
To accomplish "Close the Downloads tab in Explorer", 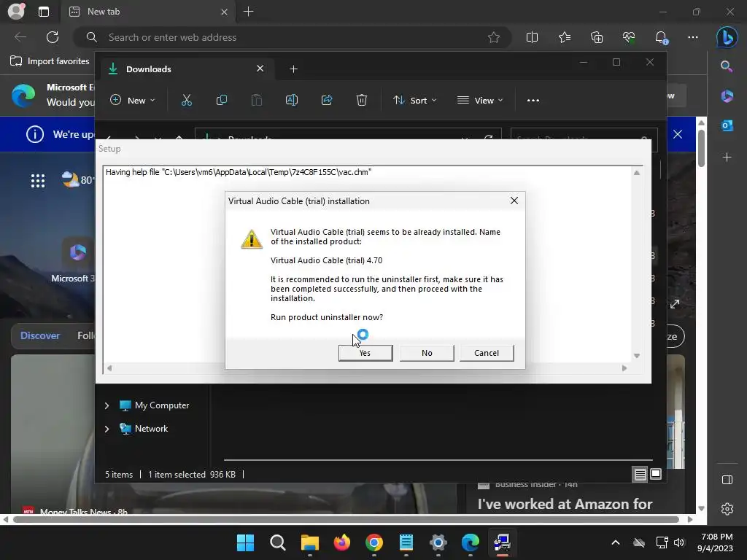I will 260,69.
